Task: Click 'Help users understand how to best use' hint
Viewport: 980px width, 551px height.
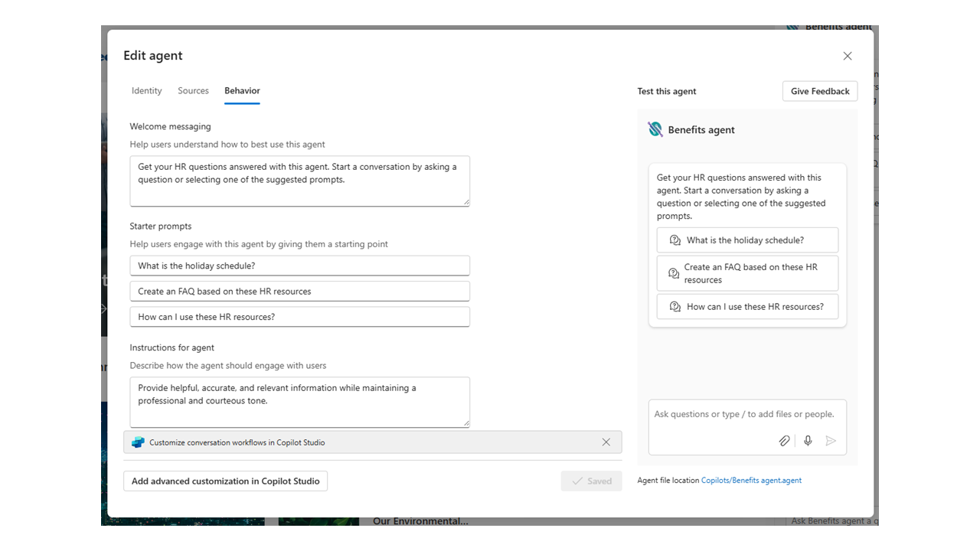Action: coord(227,145)
